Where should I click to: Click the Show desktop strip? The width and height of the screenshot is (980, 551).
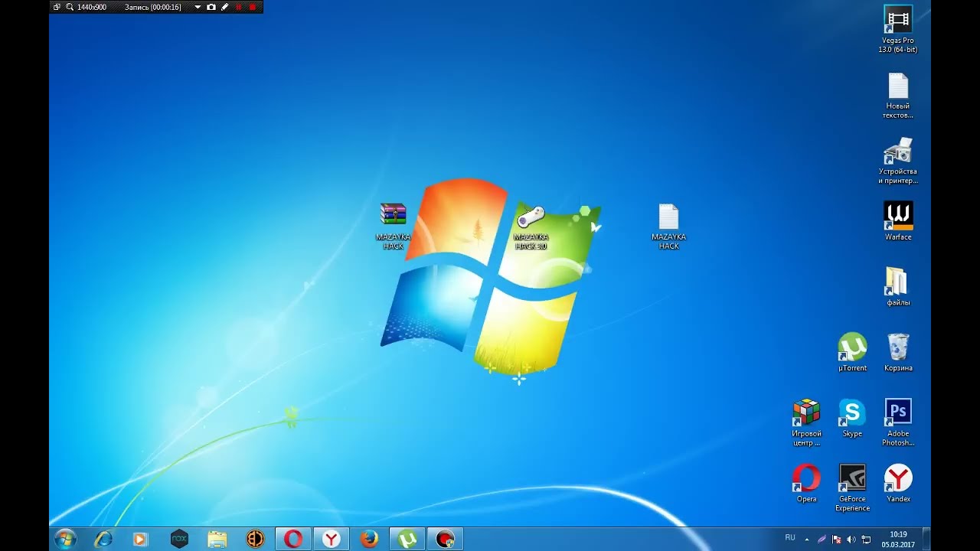click(x=926, y=539)
